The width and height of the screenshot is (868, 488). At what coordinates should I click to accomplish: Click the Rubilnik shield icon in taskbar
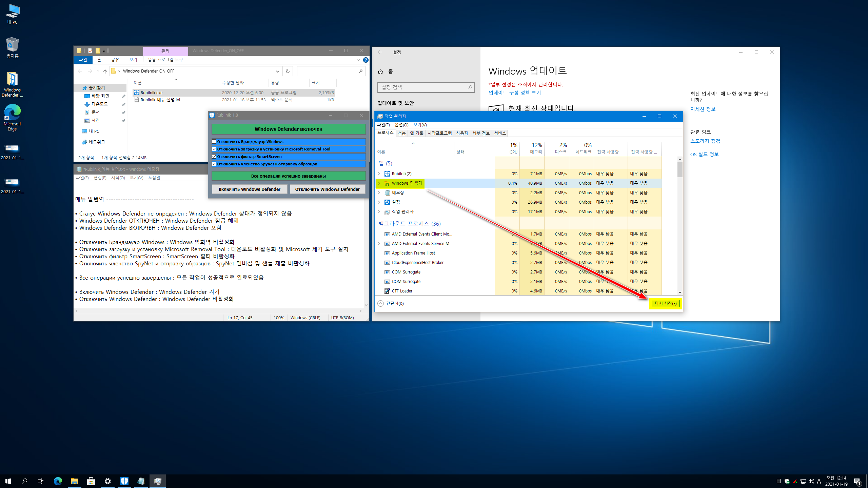point(124,481)
